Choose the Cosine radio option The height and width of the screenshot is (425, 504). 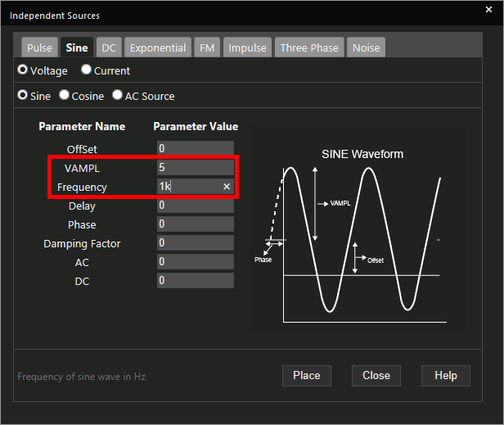tap(65, 95)
